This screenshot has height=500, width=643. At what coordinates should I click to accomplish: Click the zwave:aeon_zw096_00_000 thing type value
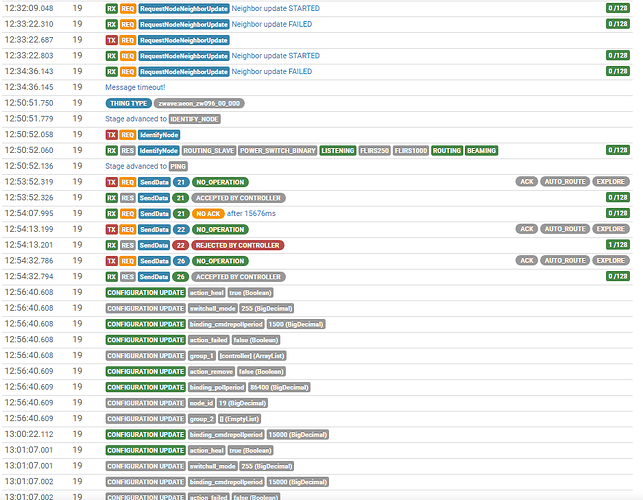199,103
